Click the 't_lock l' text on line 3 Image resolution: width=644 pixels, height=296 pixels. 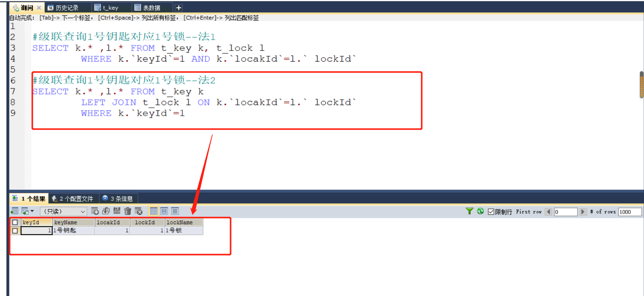[240, 48]
